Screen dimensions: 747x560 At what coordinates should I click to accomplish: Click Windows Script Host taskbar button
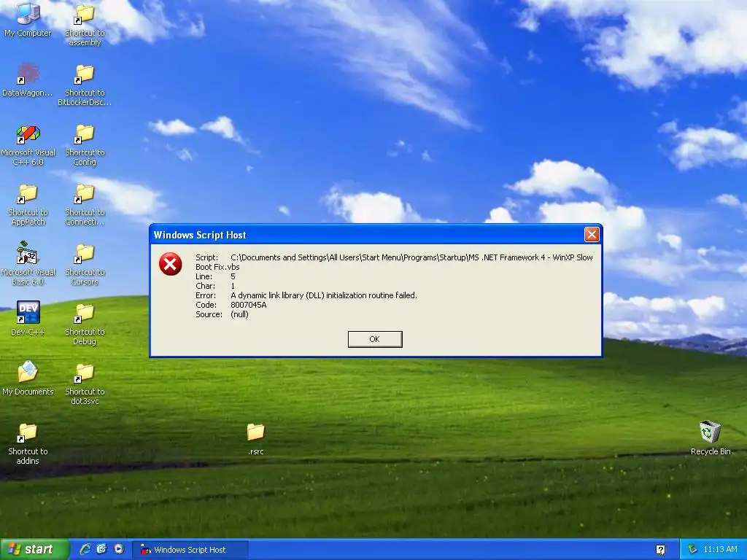(x=190, y=550)
